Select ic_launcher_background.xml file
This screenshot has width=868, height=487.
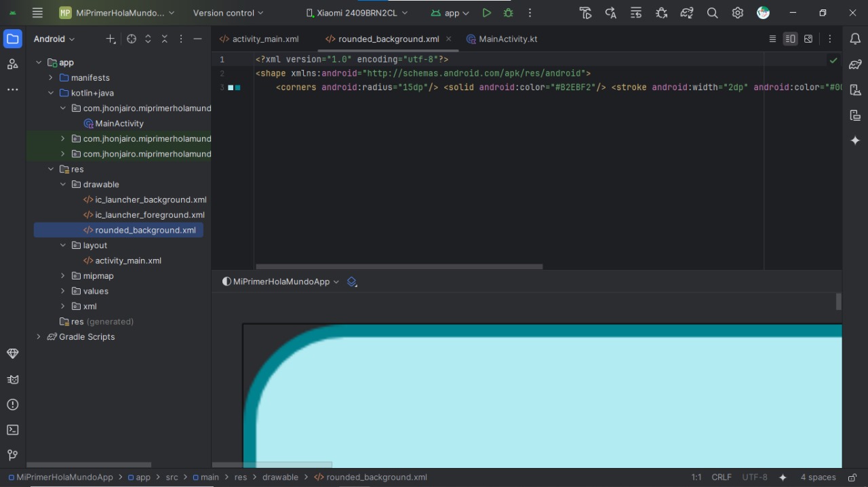(x=144, y=199)
